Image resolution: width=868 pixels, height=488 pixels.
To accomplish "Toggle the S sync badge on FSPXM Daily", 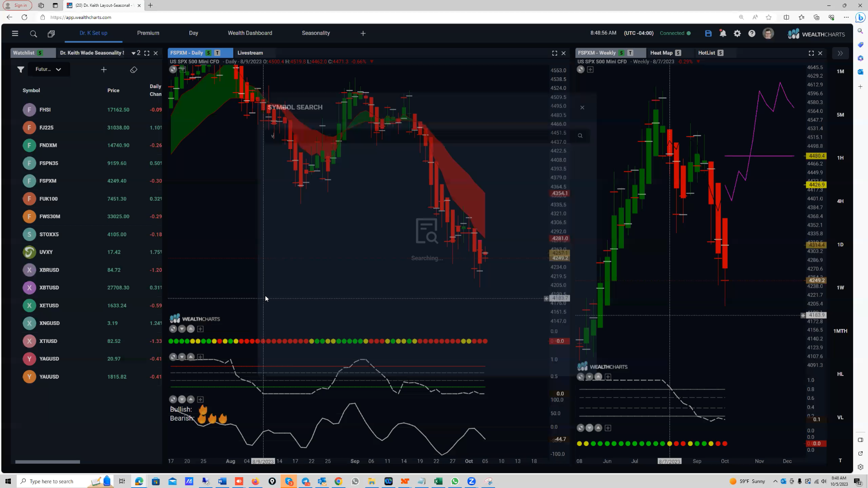I will (x=208, y=53).
